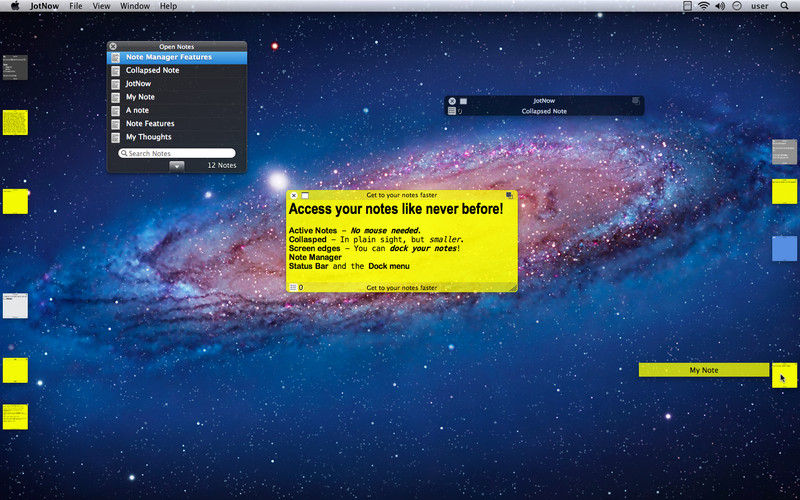Click the note icon beside My Thoughts

pos(116,137)
